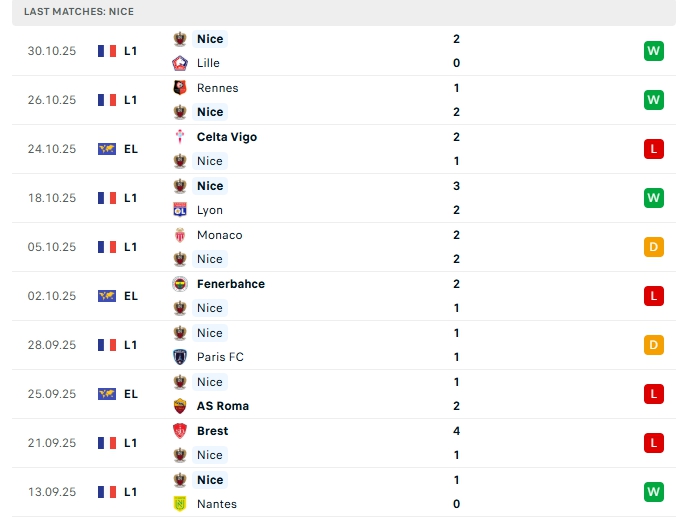Click the Paris FC crest icon

180,357
